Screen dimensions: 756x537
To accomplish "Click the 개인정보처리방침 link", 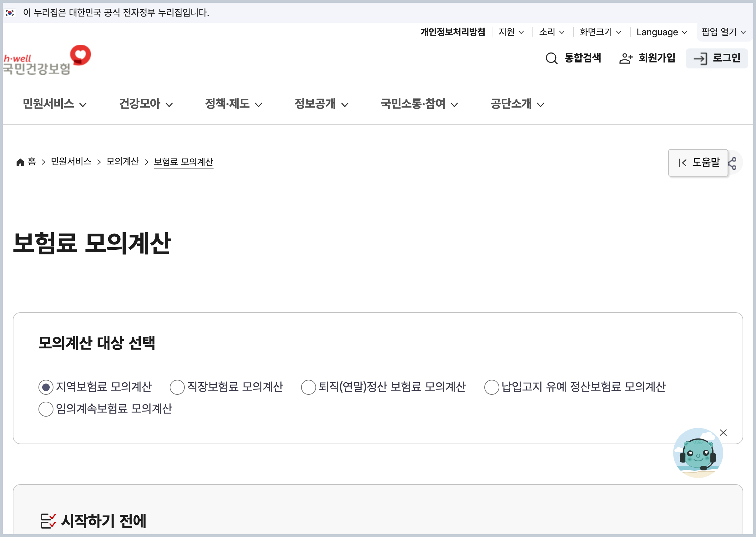I will pyautogui.click(x=453, y=32).
